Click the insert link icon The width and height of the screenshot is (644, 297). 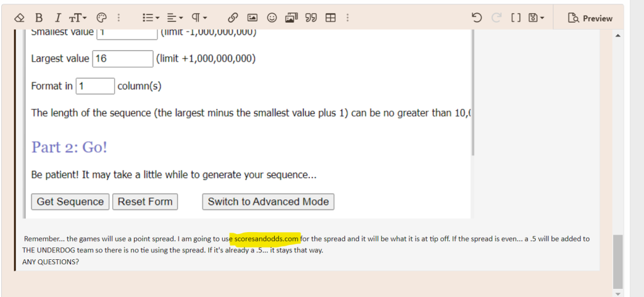click(232, 18)
